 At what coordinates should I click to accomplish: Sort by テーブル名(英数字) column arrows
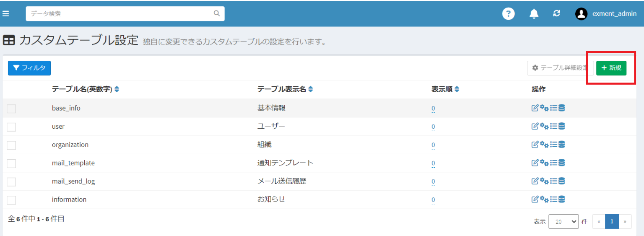pos(117,89)
